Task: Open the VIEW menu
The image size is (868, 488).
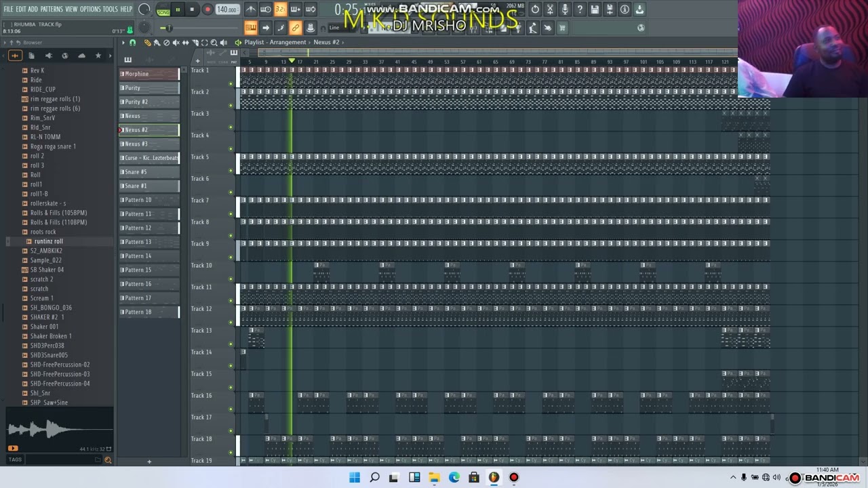Action: [71, 9]
